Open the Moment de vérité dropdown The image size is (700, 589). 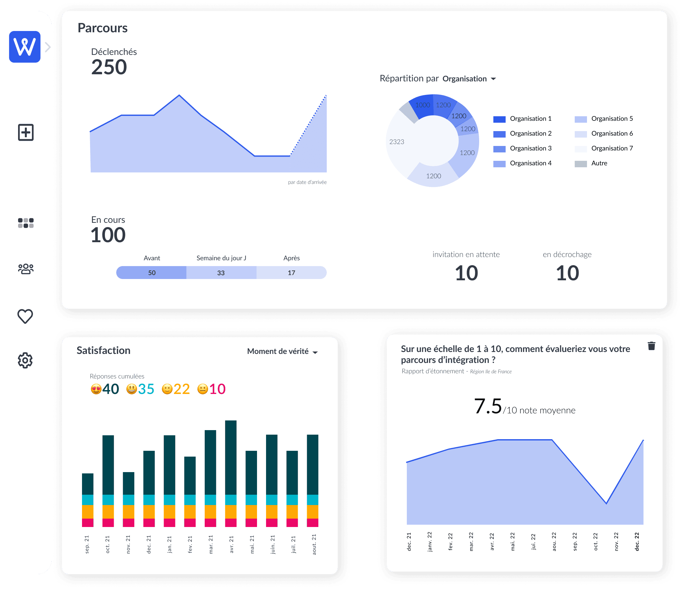pos(283,352)
